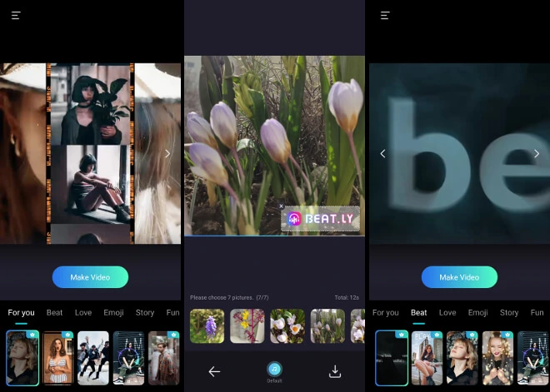Open the Love tab next to the selected Beat tab

click(x=447, y=313)
